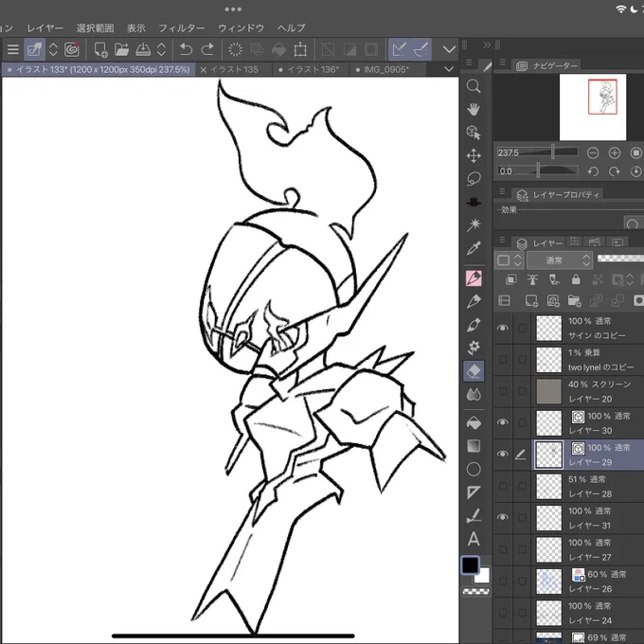The width and height of the screenshot is (644, 644).
Task: Click the Save icon in command bar
Action: (143, 49)
